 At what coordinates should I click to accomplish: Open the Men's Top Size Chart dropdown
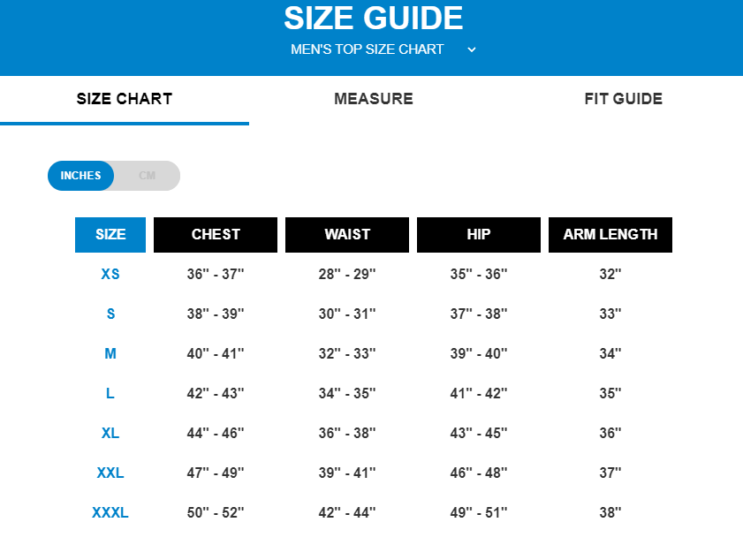click(368, 49)
